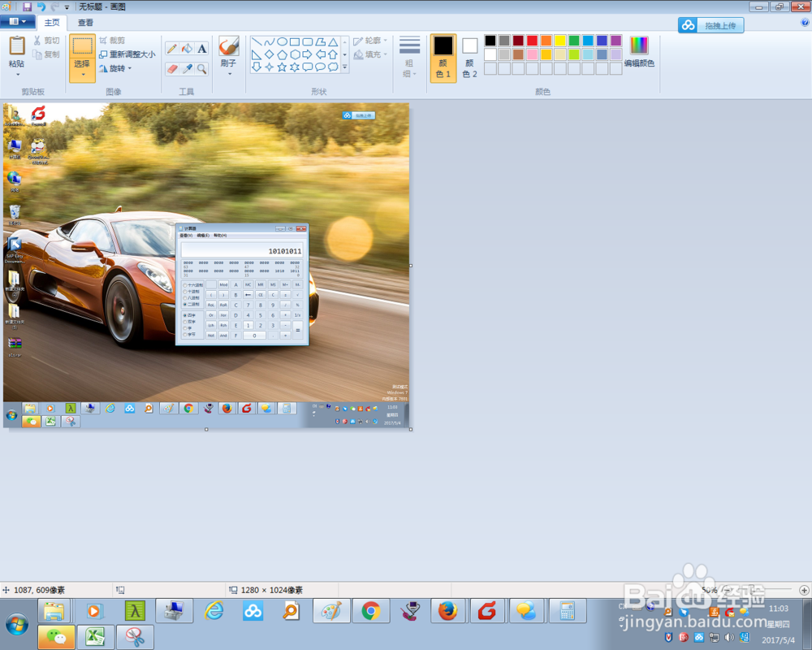Switch to the 主页 (Home) tab

pyautogui.click(x=52, y=22)
